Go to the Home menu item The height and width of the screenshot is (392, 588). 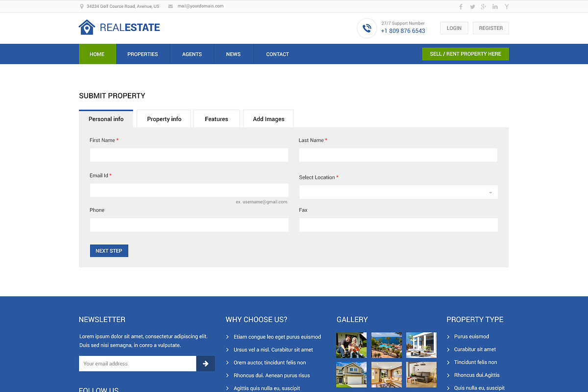tap(97, 54)
